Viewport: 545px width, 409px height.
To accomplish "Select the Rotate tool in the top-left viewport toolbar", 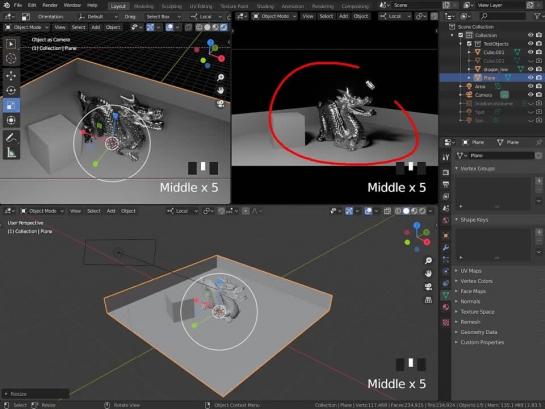I will (11, 90).
